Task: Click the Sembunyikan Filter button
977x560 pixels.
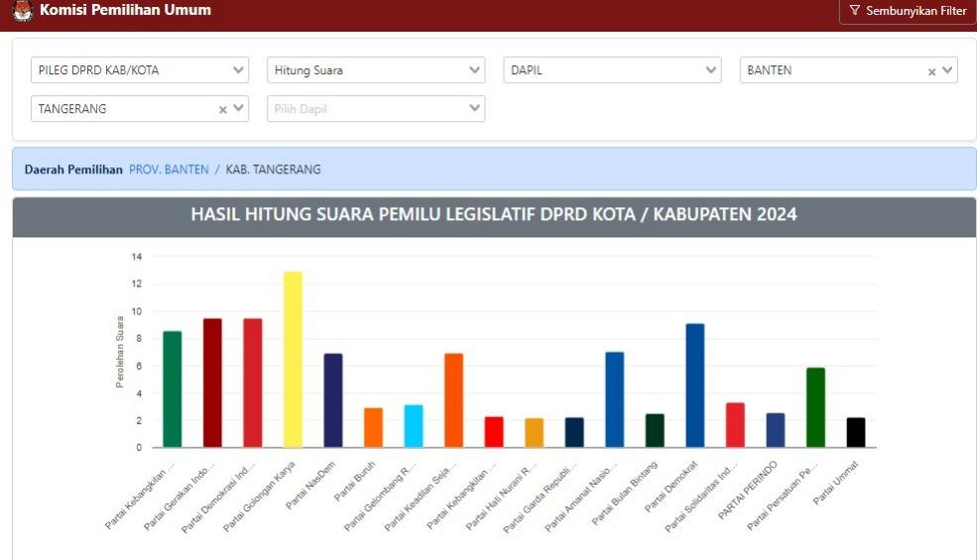Action: (908, 11)
